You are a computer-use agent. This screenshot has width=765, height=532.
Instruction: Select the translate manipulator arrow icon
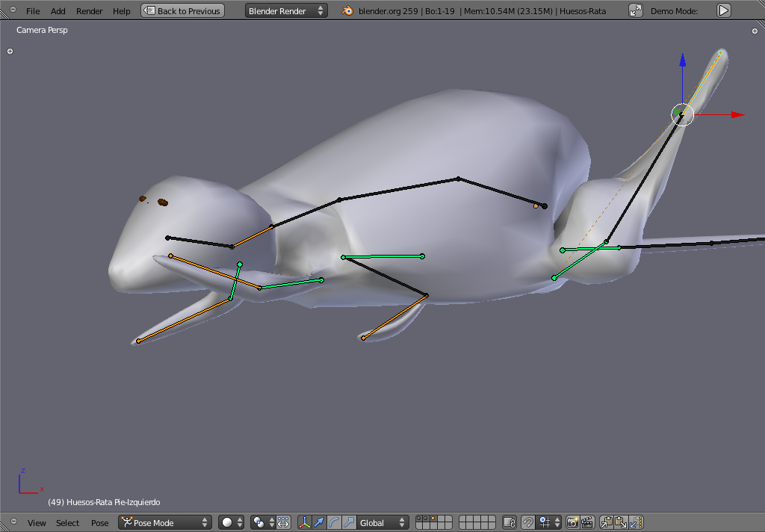319,523
